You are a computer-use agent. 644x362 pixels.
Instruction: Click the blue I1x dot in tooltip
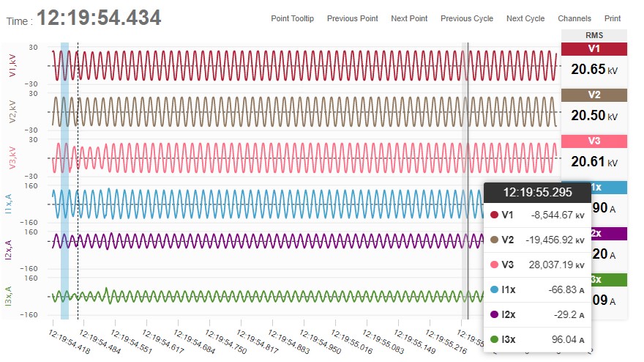point(494,289)
